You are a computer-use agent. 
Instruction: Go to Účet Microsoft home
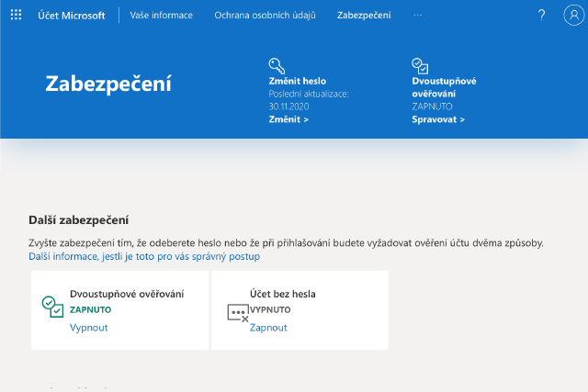pos(72,16)
